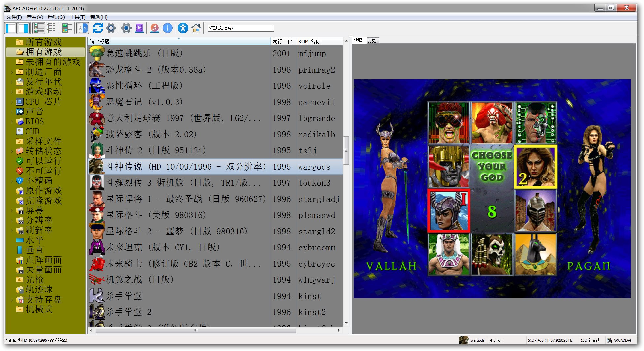The width and height of the screenshot is (644, 351).
Task: Expand the 游戏驱动 tree node
Action: (x=12, y=92)
